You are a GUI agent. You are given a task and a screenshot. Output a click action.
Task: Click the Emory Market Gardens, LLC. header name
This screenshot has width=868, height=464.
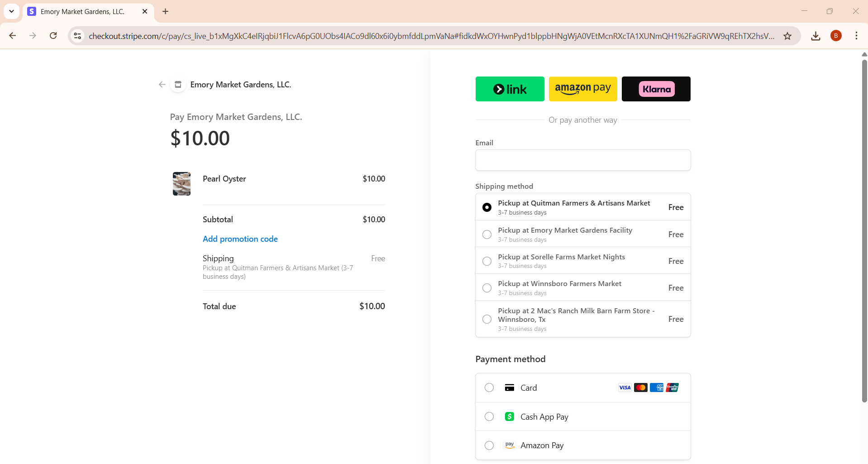click(241, 85)
